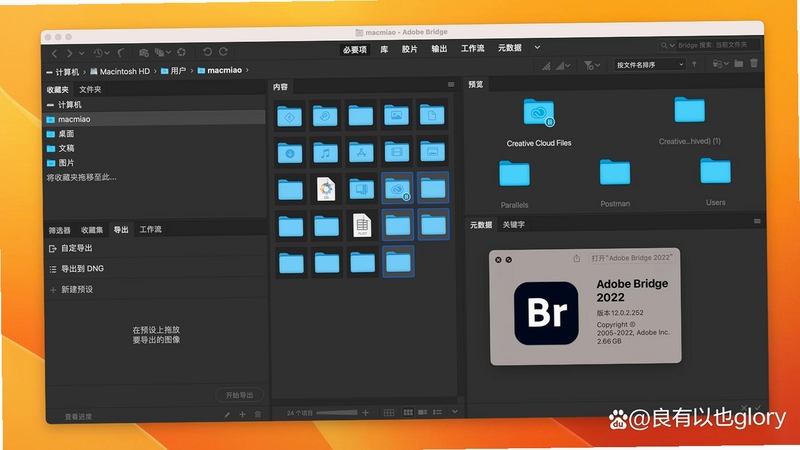Viewport: 800px width, 450px height.
Task: Click the enlarge thumbnails plus icon
Action: [x=365, y=413]
